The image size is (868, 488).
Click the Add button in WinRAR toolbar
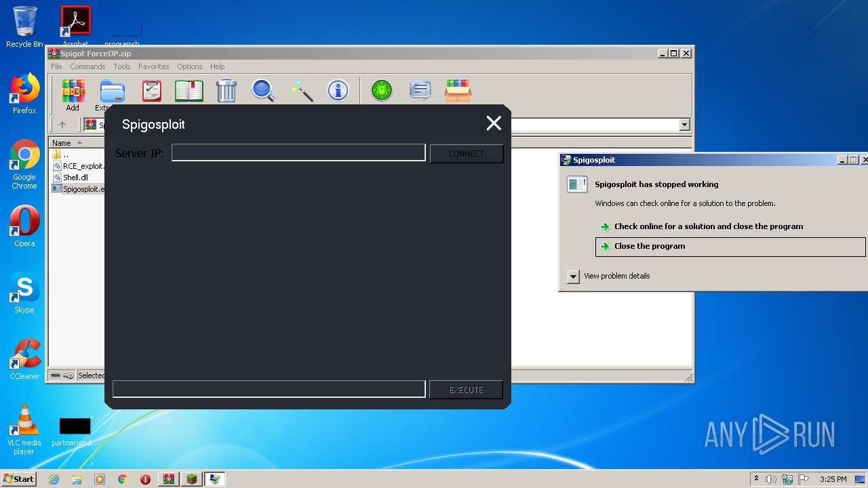pyautogui.click(x=73, y=95)
